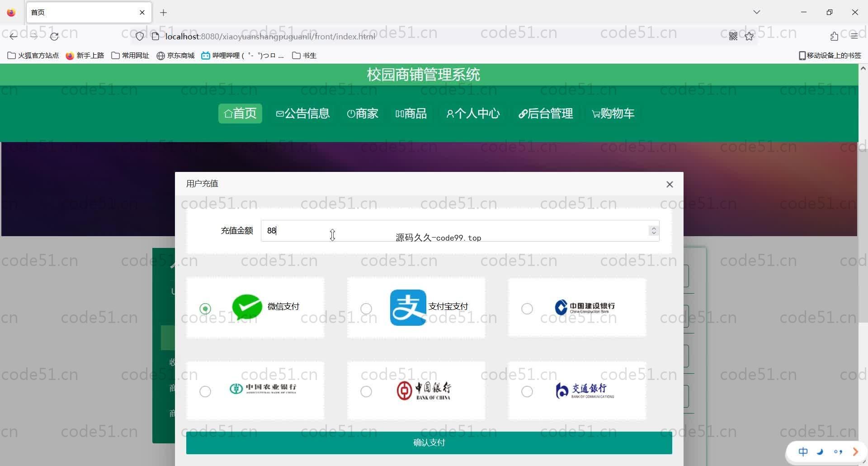Click the 微信支付 label text

[283, 307]
